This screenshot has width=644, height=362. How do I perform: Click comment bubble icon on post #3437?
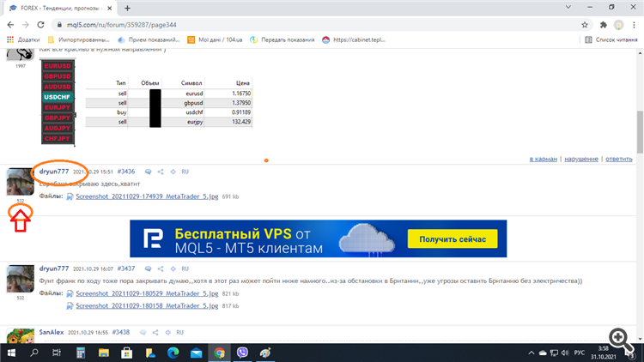[x=149, y=268]
